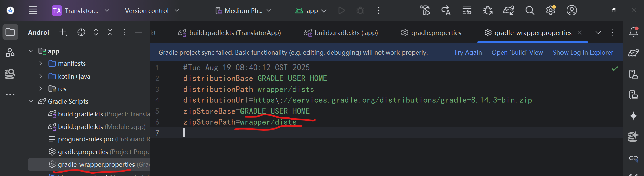Click the zipStoreBase property line
The width and height of the screenshot is (644, 176).
pyautogui.click(x=246, y=111)
